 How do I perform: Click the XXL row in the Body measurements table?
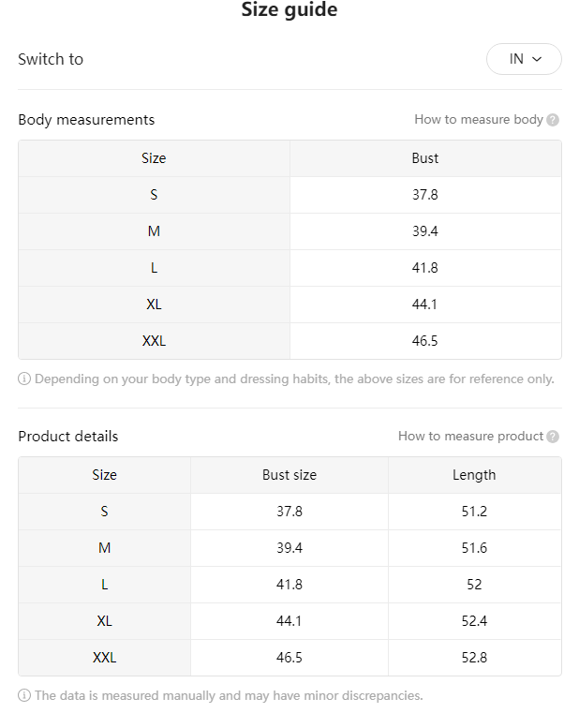click(x=289, y=341)
